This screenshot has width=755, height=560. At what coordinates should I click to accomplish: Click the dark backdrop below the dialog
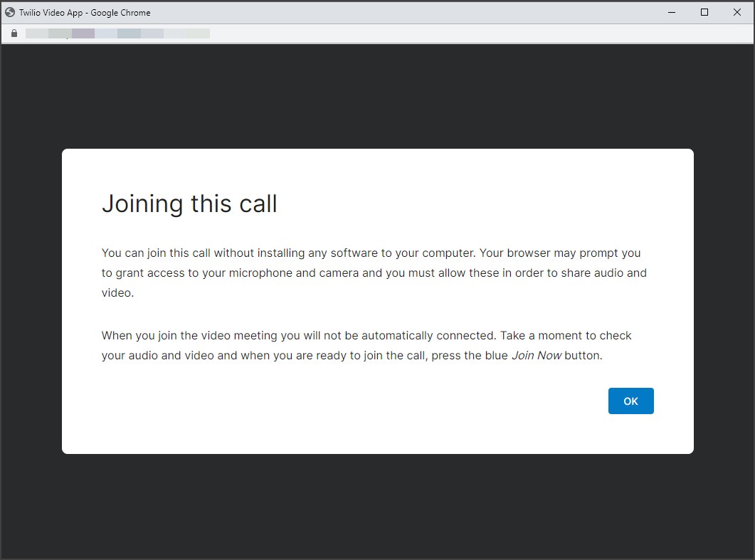[377, 505]
